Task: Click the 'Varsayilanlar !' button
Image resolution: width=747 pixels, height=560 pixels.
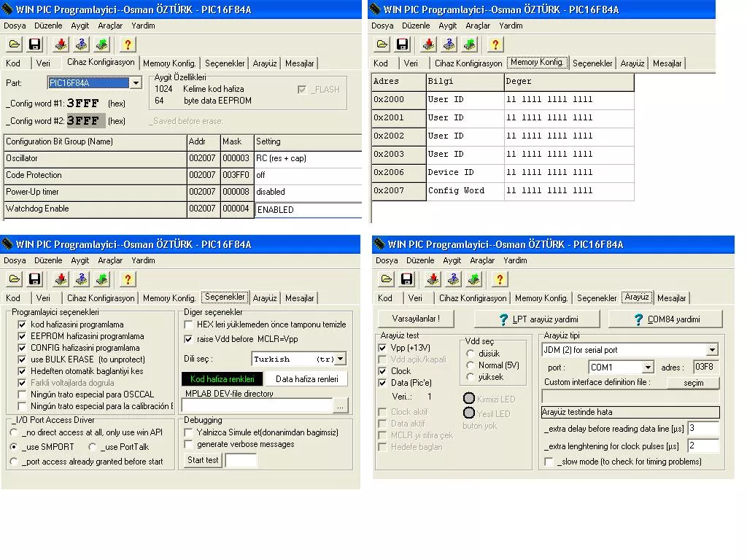Action: point(415,319)
